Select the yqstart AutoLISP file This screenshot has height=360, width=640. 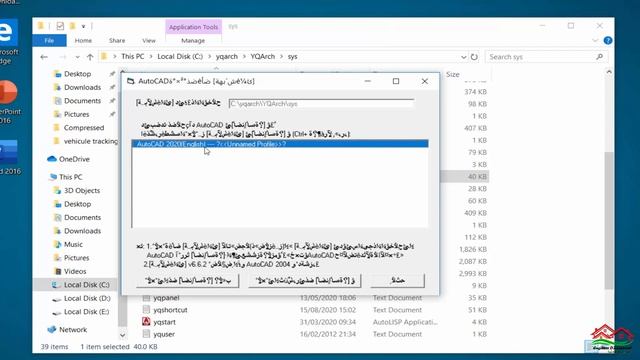click(164, 322)
